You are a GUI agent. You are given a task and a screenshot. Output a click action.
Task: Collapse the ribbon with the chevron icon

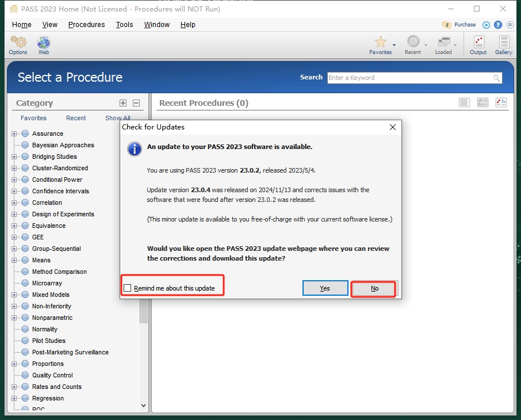[510, 25]
